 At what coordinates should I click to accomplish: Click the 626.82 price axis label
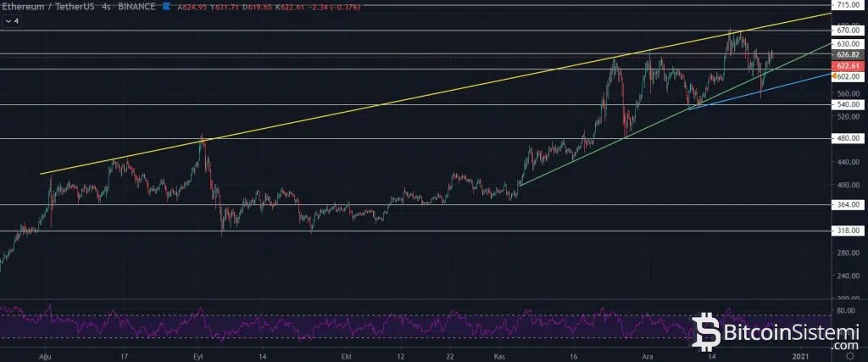[x=848, y=53]
